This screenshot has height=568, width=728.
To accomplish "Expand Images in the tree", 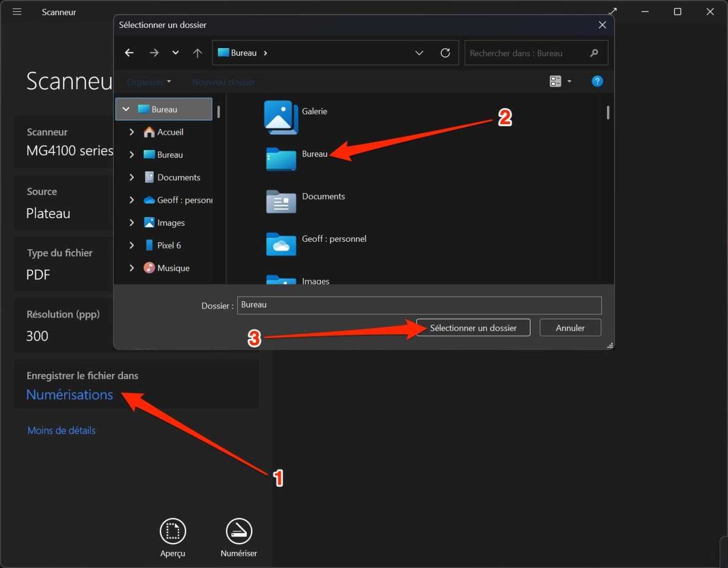I will [132, 222].
